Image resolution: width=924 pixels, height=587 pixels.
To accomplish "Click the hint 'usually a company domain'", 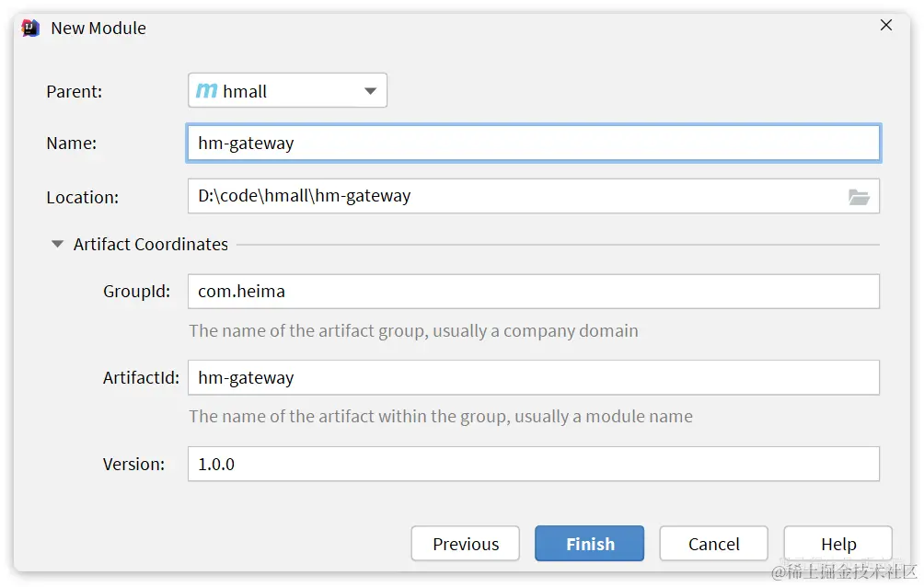I will (x=536, y=331).
